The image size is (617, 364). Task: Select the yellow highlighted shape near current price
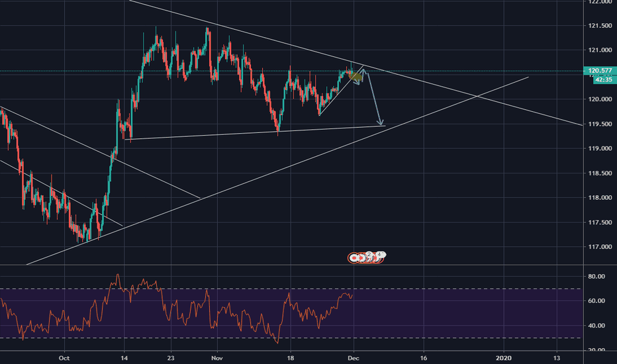coord(356,76)
